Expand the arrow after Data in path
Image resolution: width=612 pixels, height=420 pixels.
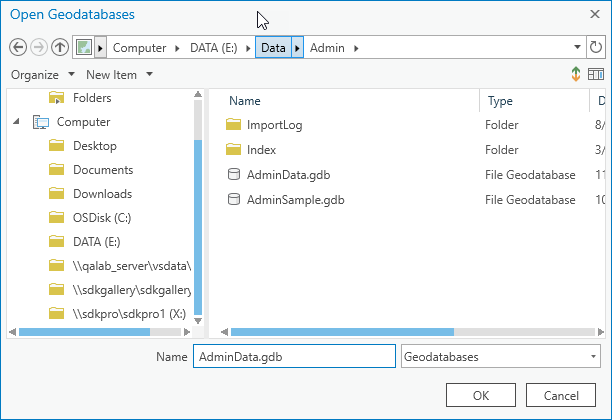pyautogui.click(x=297, y=48)
